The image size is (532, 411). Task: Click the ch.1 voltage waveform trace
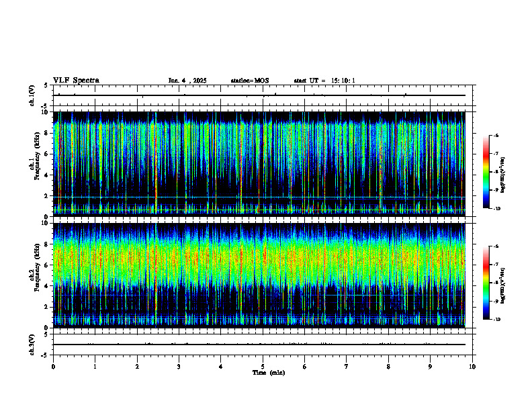point(259,95)
